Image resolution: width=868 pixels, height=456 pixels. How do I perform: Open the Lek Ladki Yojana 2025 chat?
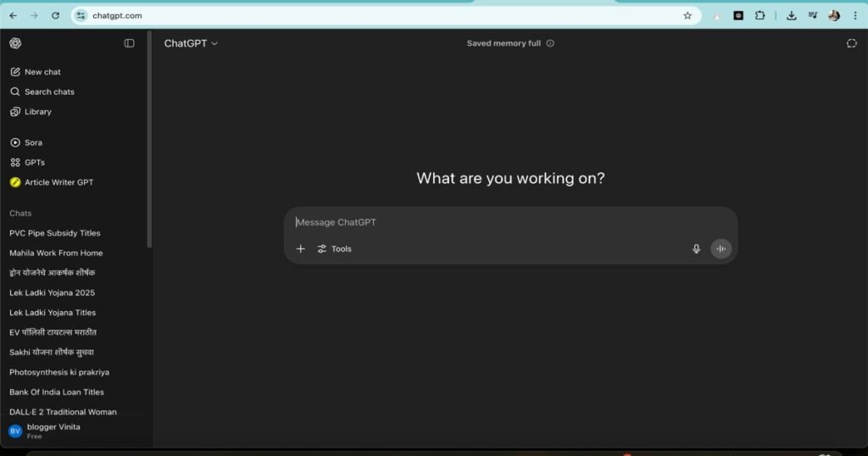53,292
